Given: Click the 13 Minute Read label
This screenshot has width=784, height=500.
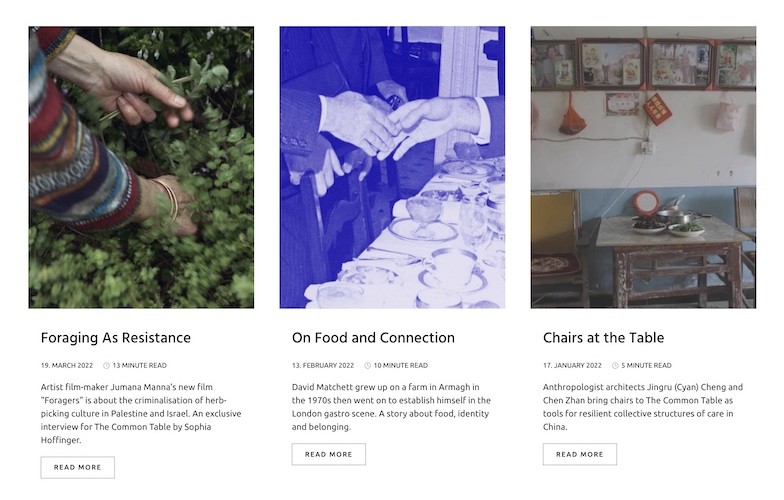Looking at the screenshot, I should point(140,366).
